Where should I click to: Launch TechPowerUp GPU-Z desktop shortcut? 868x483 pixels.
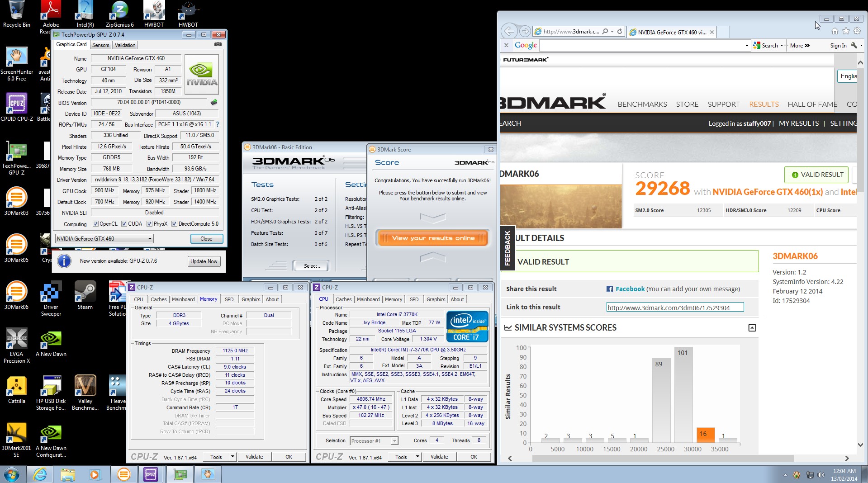point(16,158)
